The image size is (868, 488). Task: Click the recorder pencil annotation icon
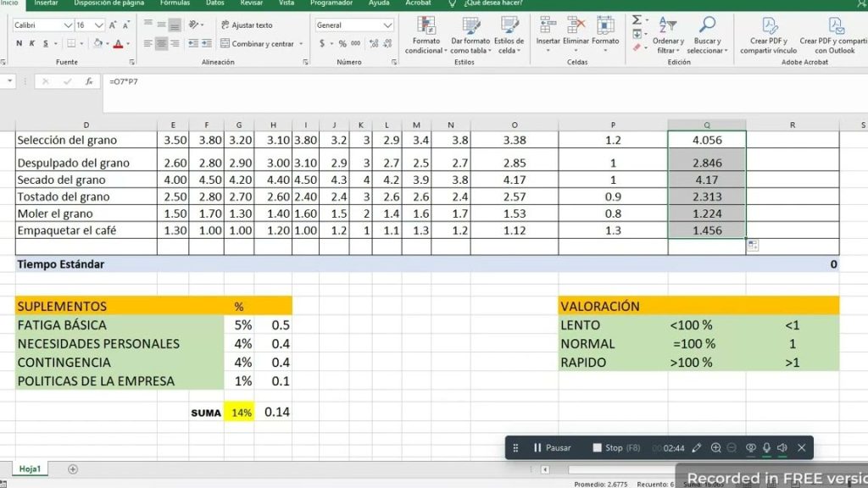(697, 447)
